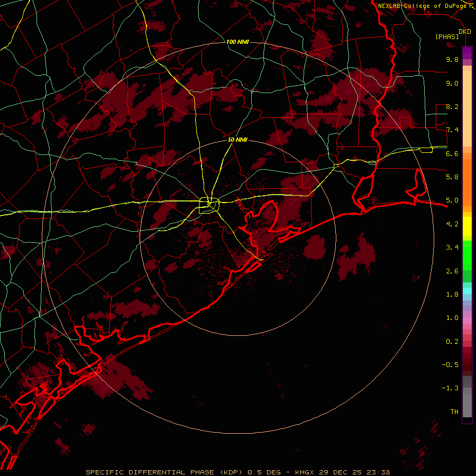Click the -1.3 scale value
476x476 pixels.
[x=450, y=388]
